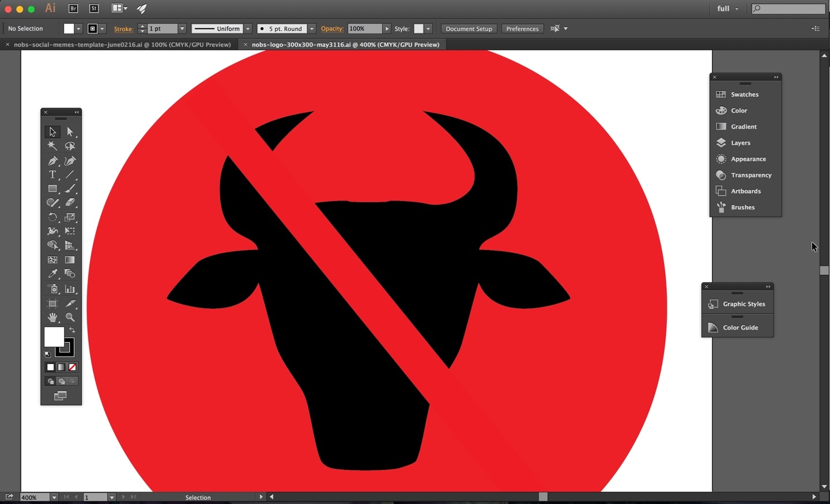Select the Magic Wand tool
The width and height of the screenshot is (830, 504).
[x=52, y=146]
